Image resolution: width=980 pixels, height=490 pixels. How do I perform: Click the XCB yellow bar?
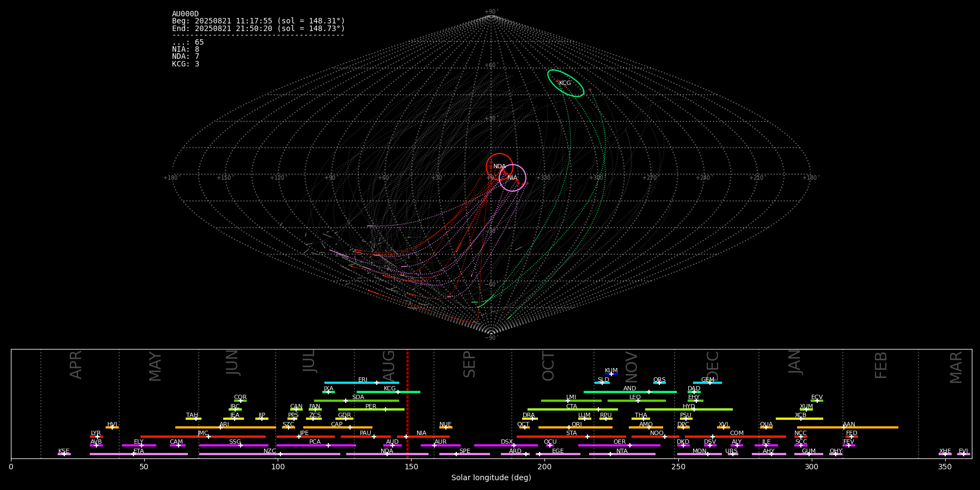point(799,419)
